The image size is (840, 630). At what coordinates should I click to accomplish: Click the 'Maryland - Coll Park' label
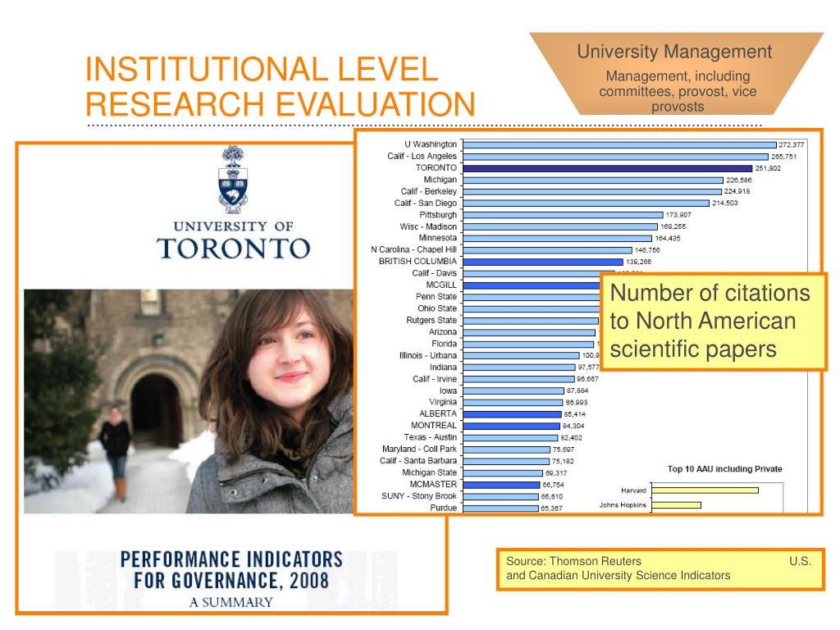coord(419,449)
